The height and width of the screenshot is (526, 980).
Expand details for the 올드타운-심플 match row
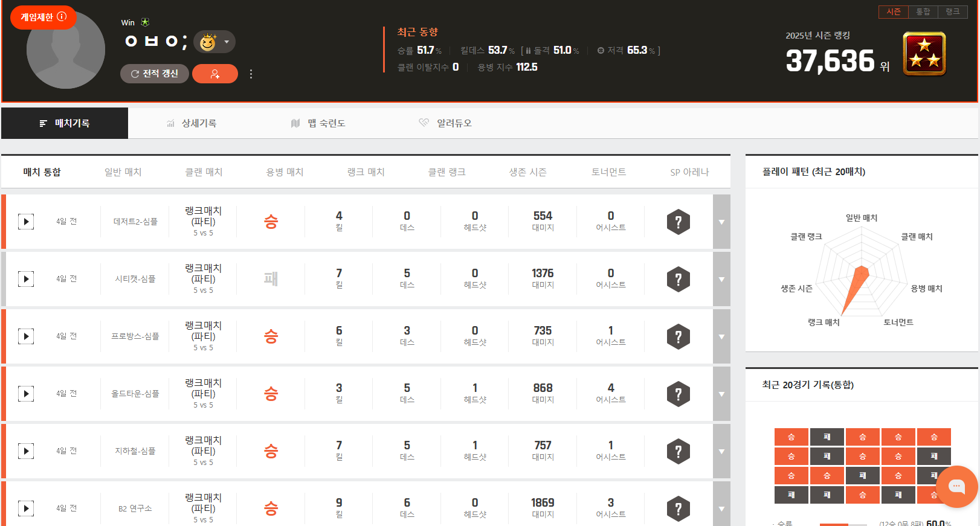(721, 394)
